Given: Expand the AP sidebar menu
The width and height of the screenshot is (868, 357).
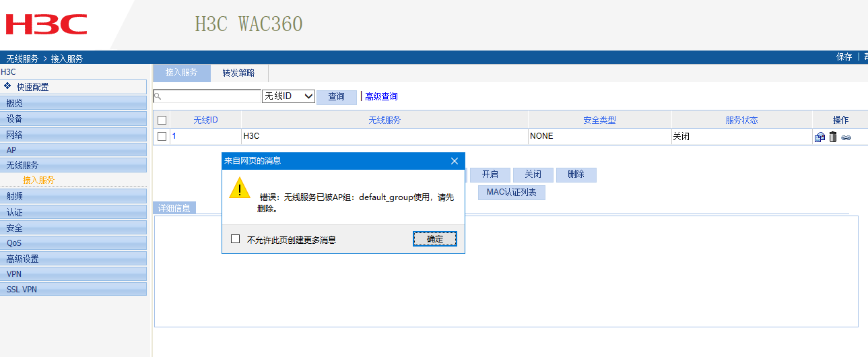Looking at the screenshot, I should click(73, 150).
